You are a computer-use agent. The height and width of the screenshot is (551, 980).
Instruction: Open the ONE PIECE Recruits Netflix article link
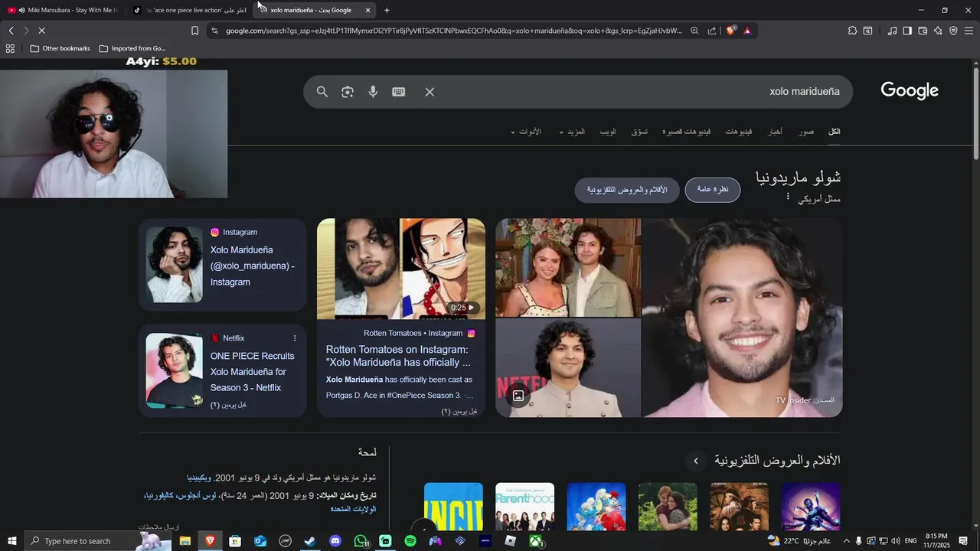[x=253, y=372]
